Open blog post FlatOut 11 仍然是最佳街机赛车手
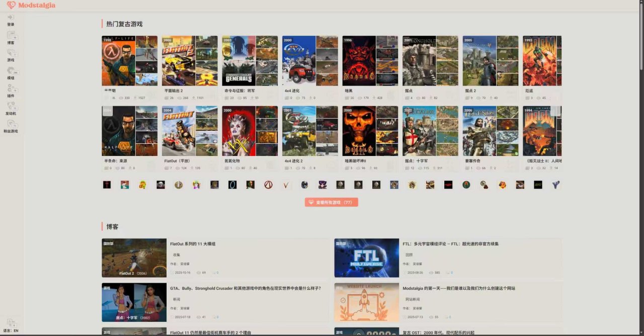Screen dimensions: 644x336 210,332
